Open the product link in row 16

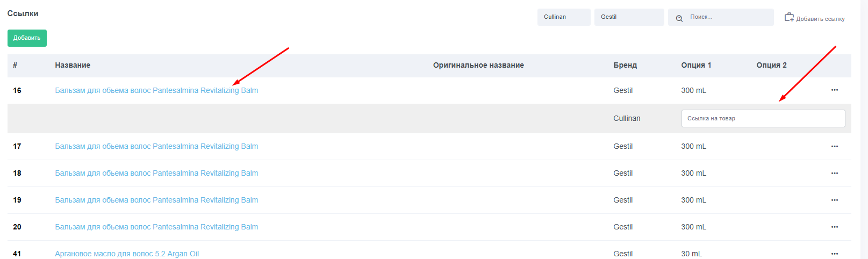(156, 90)
